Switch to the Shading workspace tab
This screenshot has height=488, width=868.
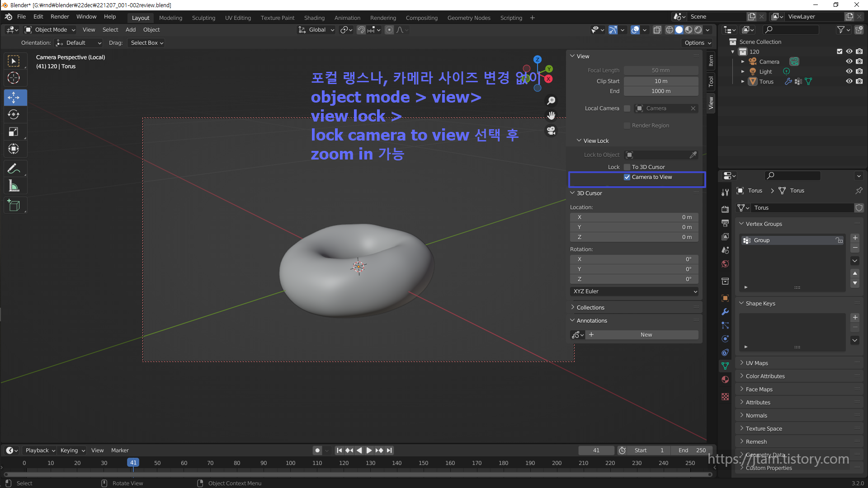click(314, 18)
